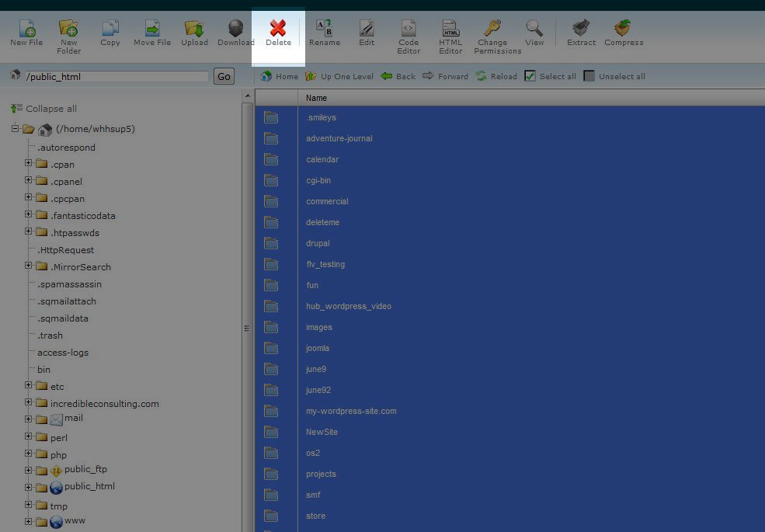Image resolution: width=765 pixels, height=532 pixels.
Task: Click the Unselect all checkbox
Action: click(589, 76)
